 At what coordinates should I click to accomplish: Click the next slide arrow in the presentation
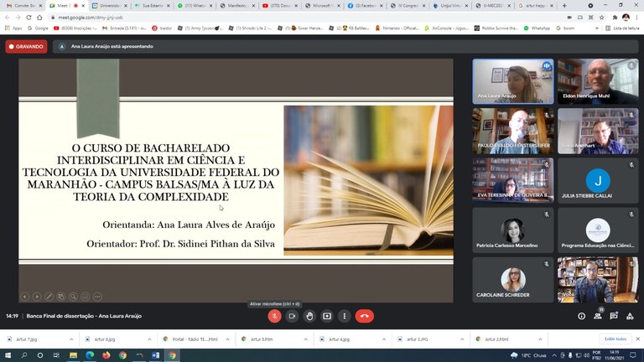36,296
